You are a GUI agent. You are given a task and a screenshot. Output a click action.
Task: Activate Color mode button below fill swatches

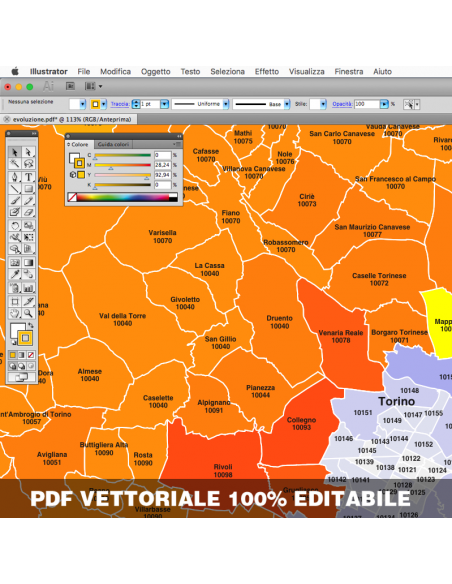coord(13,355)
